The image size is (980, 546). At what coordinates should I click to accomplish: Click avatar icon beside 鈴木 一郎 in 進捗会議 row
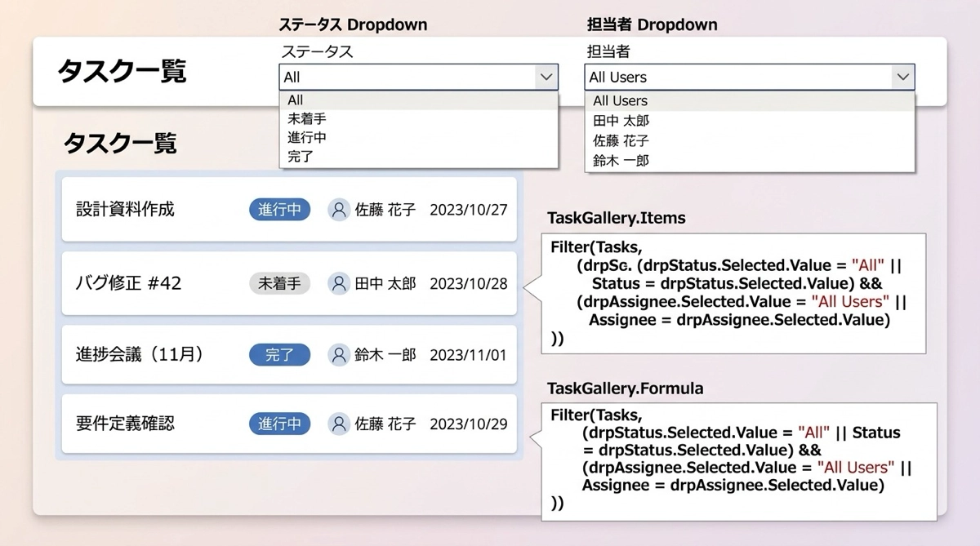click(339, 355)
